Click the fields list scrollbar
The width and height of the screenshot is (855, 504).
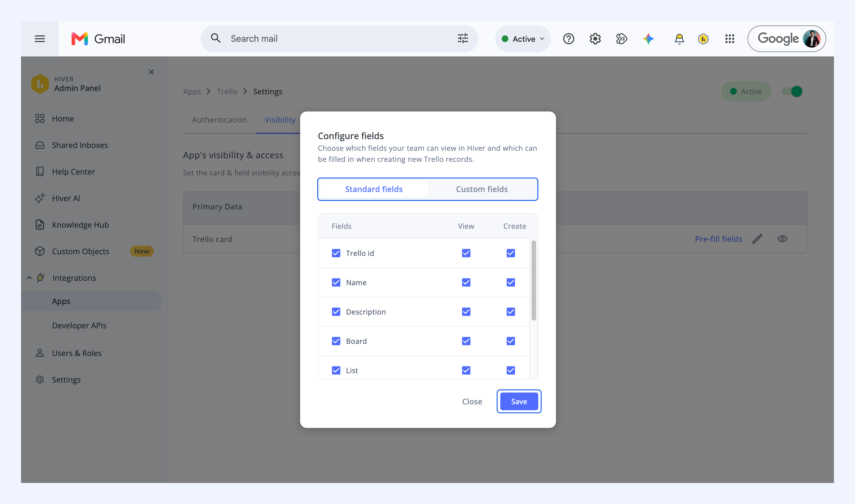point(533,280)
